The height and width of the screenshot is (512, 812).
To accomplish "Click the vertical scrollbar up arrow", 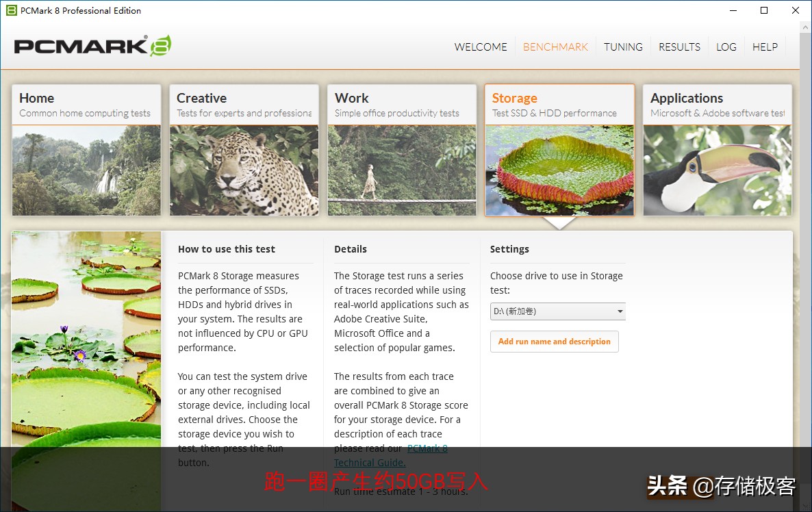I will [x=806, y=27].
